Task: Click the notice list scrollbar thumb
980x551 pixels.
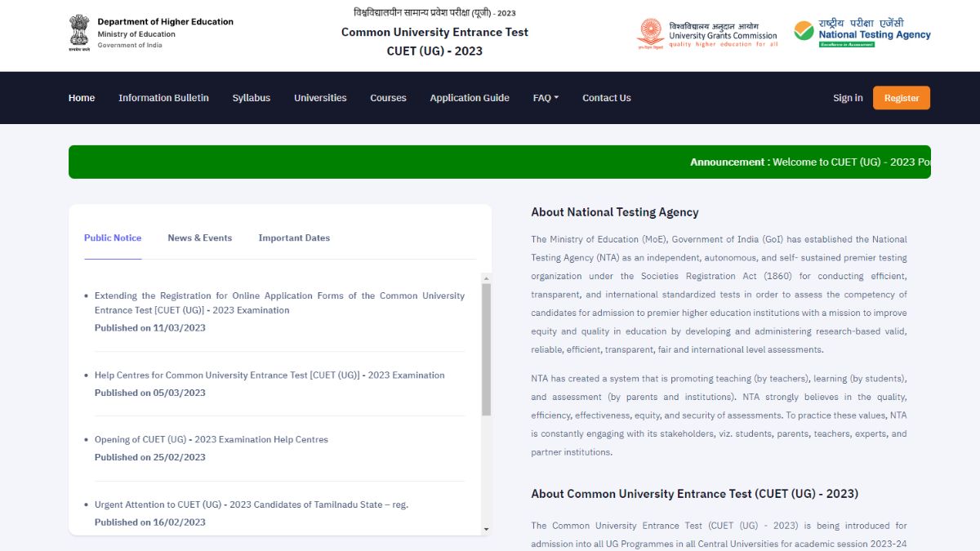Action: pyautogui.click(x=487, y=349)
